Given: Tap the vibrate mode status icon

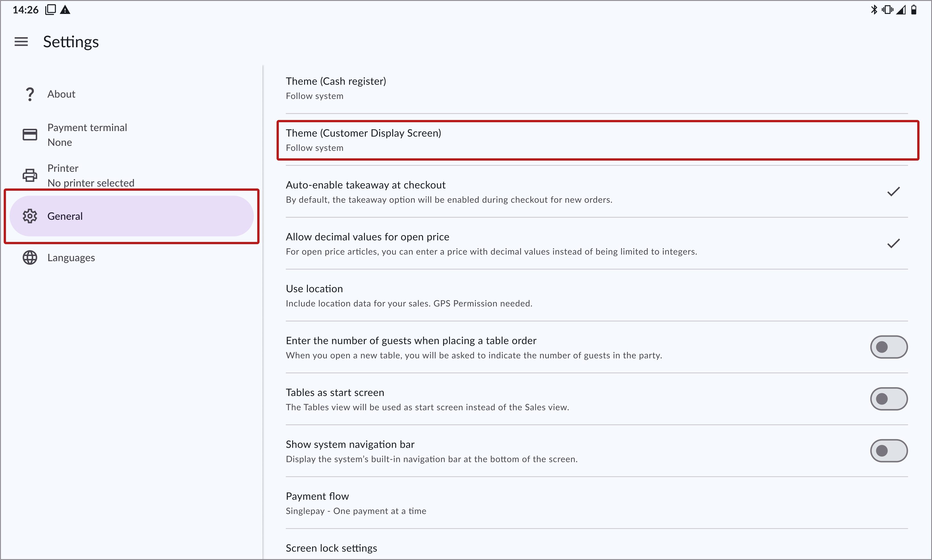Looking at the screenshot, I should coord(887,10).
